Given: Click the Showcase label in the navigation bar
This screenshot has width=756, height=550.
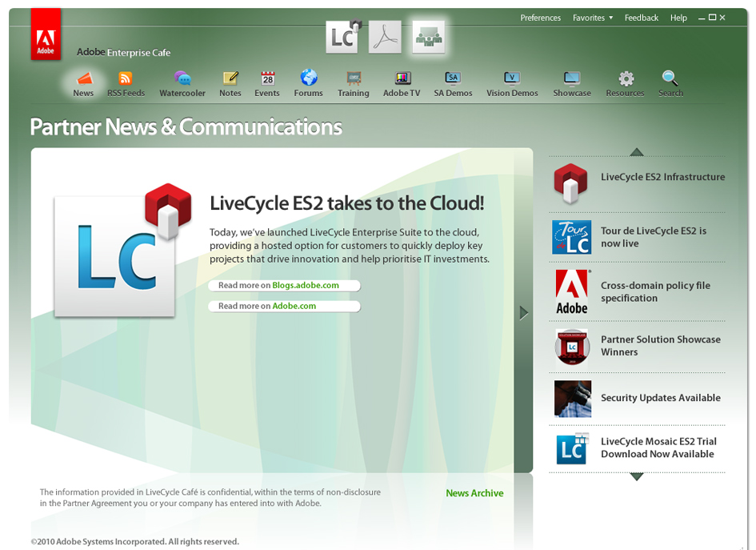Looking at the screenshot, I should click(x=572, y=93).
